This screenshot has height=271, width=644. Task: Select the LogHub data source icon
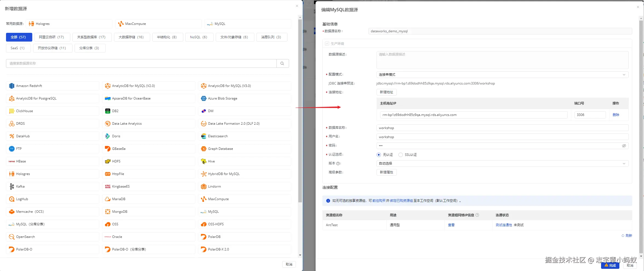(x=11, y=199)
